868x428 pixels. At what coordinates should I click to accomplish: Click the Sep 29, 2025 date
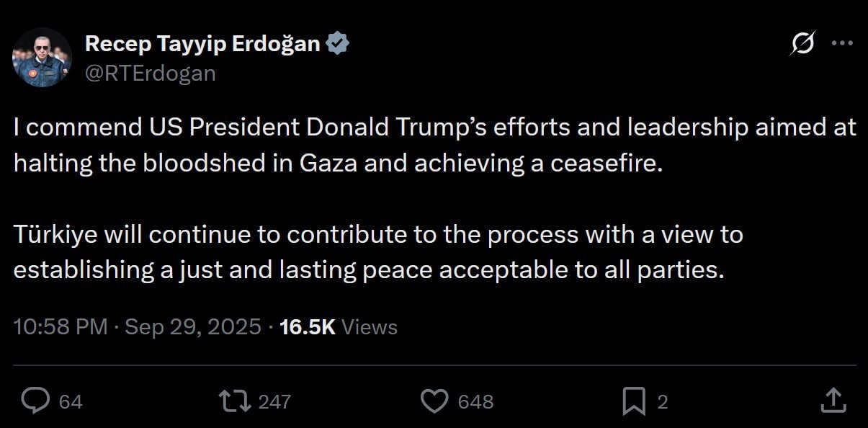(x=193, y=327)
